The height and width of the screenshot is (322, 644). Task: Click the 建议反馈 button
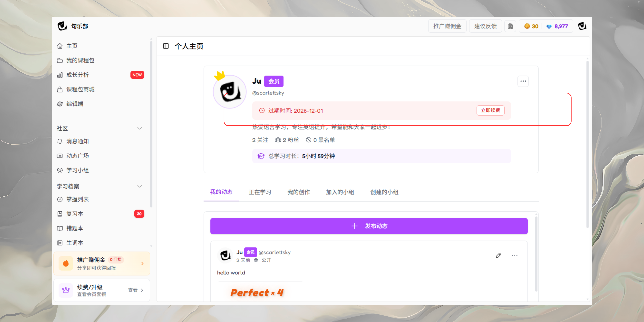pyautogui.click(x=485, y=26)
